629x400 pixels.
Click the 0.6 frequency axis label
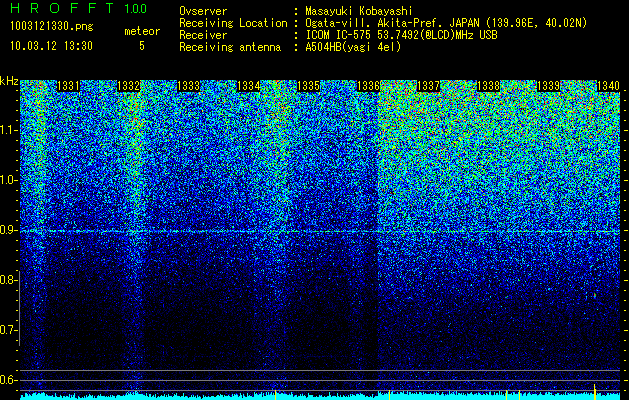(x=9, y=380)
